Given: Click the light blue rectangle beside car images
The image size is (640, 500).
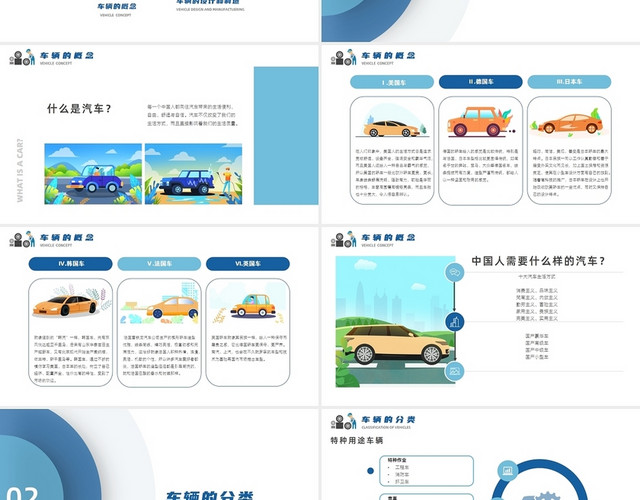Looking at the screenshot, I should [x=286, y=136].
